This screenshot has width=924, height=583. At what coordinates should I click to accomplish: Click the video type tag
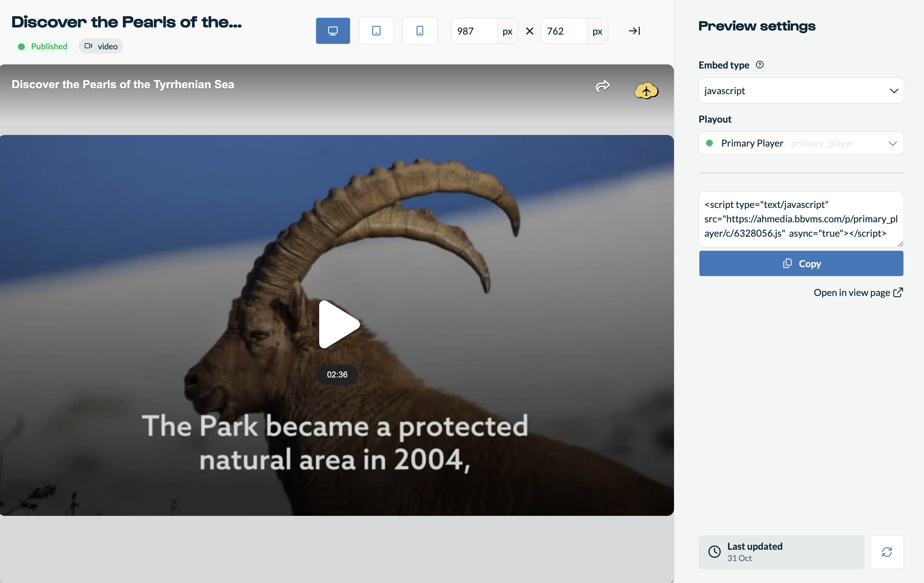[x=101, y=47]
